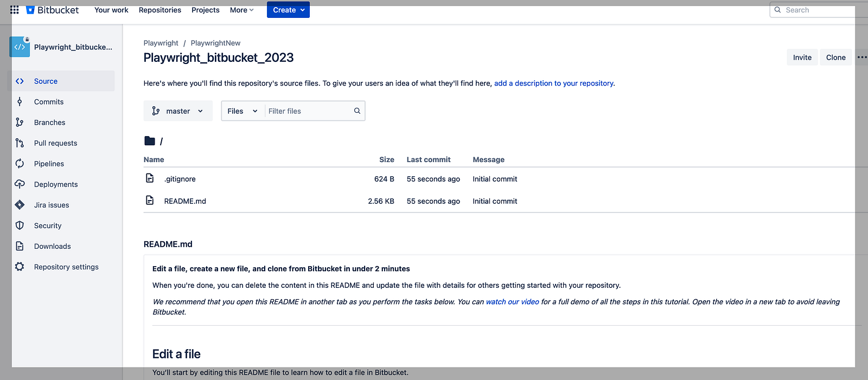The height and width of the screenshot is (380, 868).
Task: Click in the Filter files field
Action: point(308,111)
